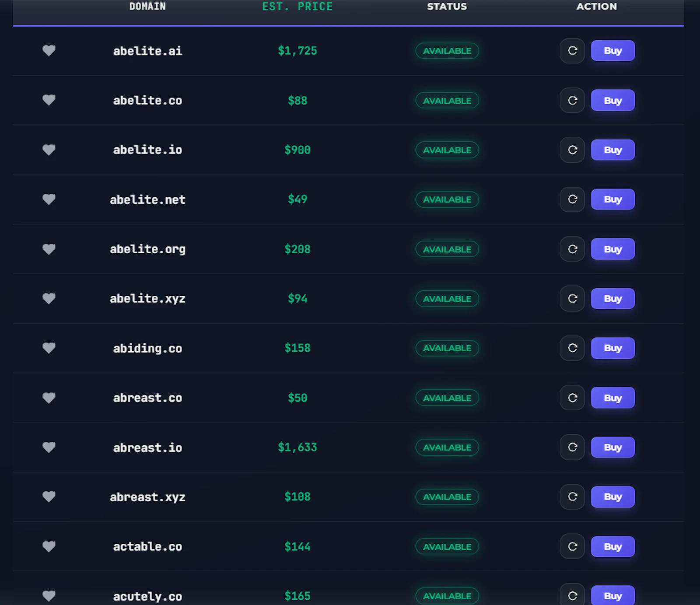Select the acutely.co domain name
This screenshot has width=700, height=605.
147,596
